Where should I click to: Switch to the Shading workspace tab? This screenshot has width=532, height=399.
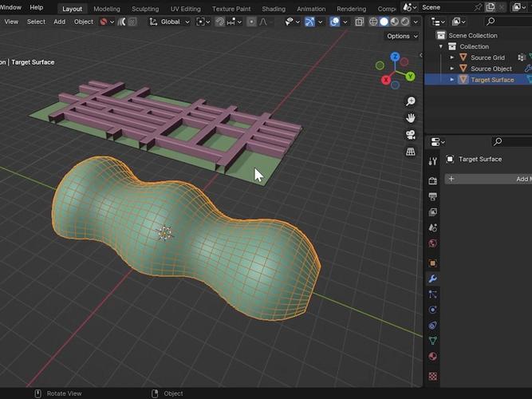click(x=274, y=9)
